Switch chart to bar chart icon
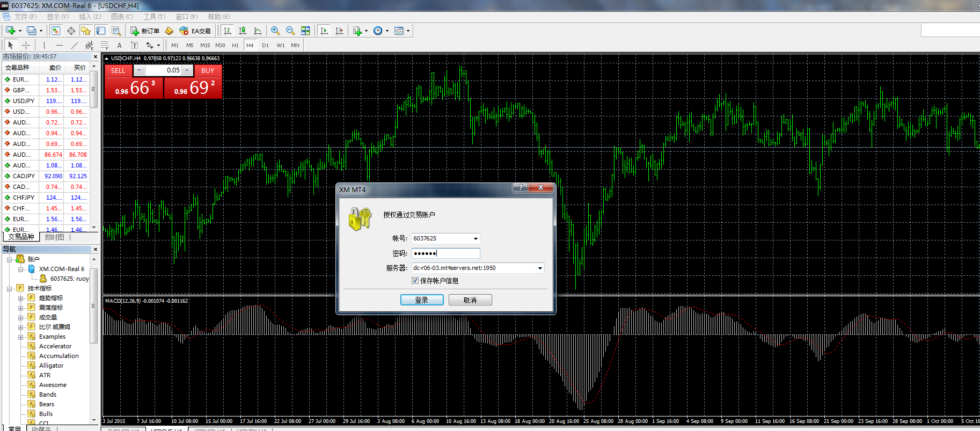Screen dimensions: 980x431 [x=228, y=31]
